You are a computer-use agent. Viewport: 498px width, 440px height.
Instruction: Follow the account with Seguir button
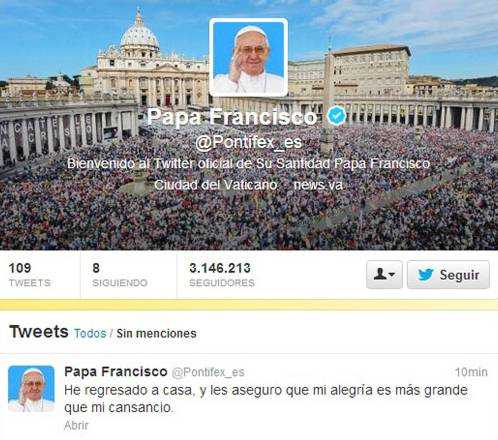(448, 275)
